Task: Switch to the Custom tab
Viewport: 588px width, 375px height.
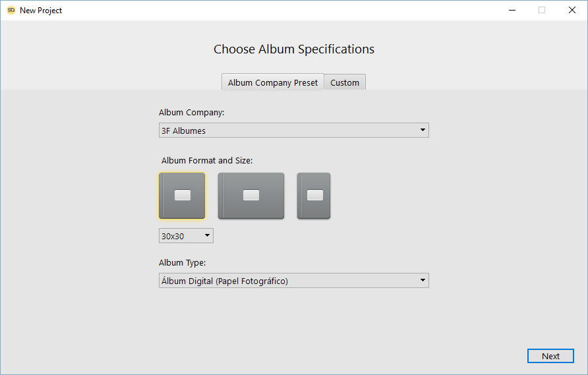Action: pyautogui.click(x=345, y=82)
